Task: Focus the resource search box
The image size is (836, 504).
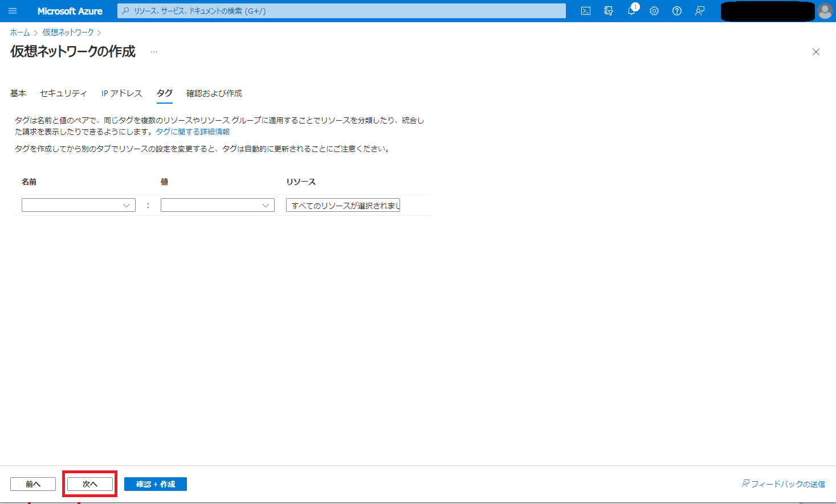Action: click(x=341, y=11)
